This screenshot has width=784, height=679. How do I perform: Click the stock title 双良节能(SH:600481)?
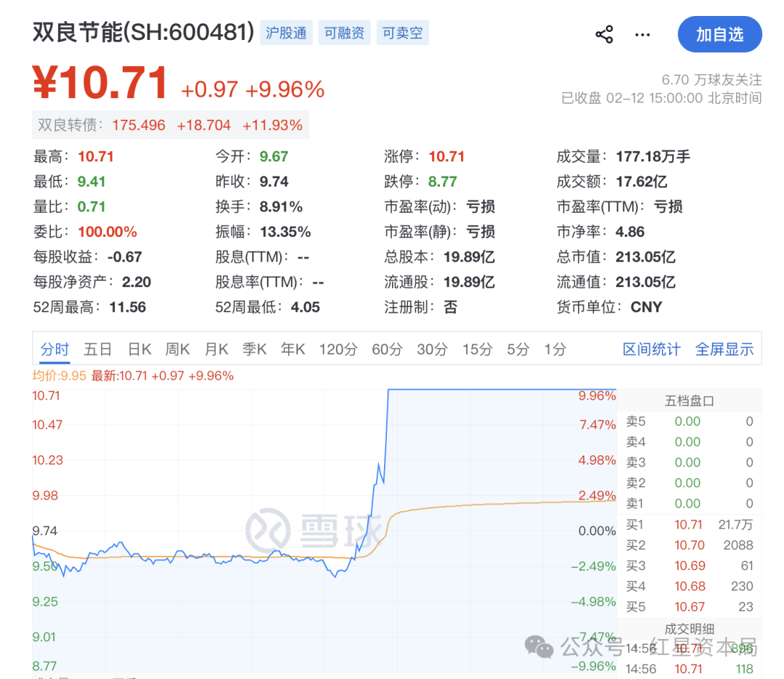click(144, 32)
